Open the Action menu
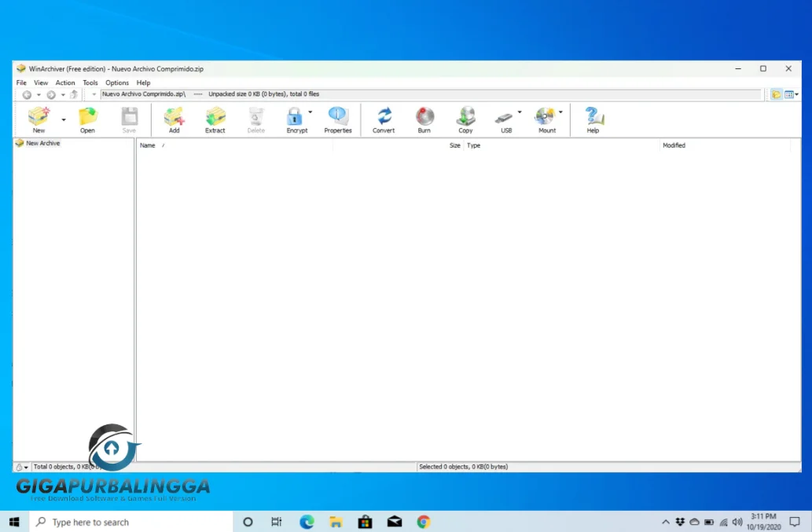Image resolution: width=812 pixels, height=532 pixels. pos(64,83)
